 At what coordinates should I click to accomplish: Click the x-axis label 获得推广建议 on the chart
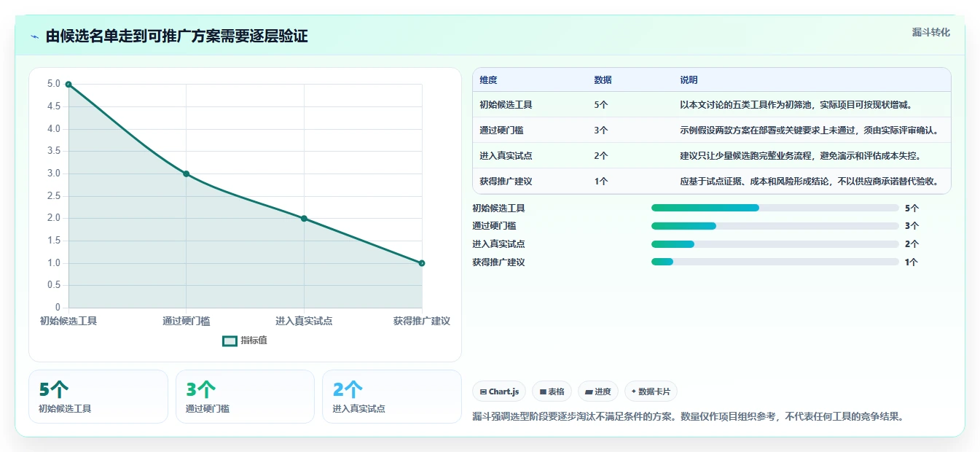coord(422,321)
